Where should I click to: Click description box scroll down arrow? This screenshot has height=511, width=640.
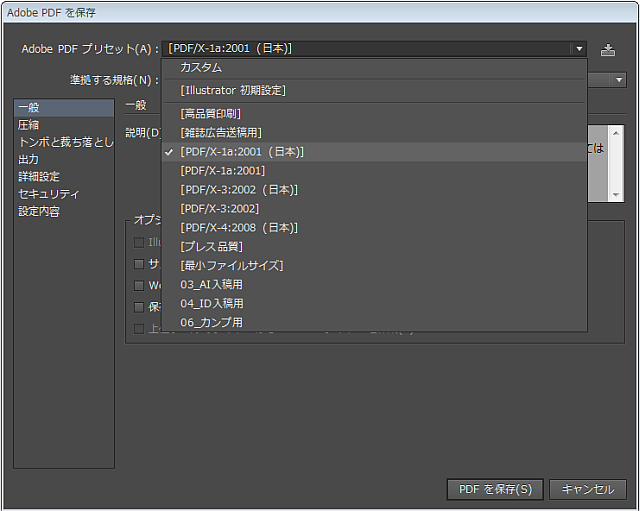point(616,195)
